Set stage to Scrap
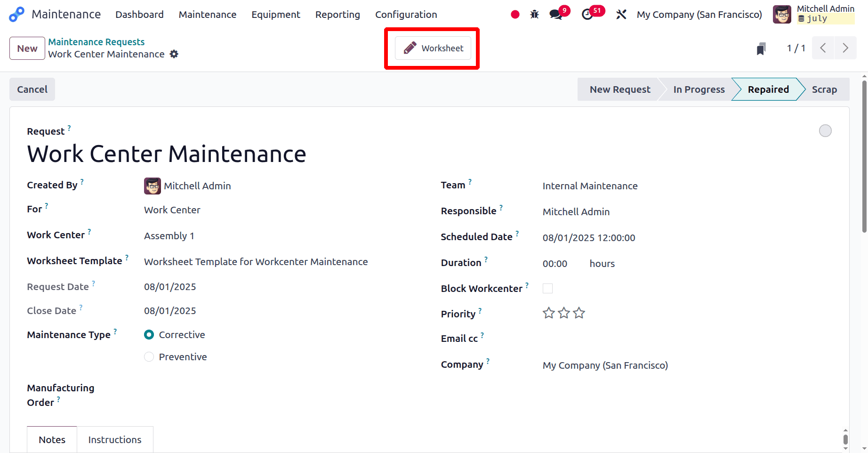868x453 pixels. (x=824, y=89)
